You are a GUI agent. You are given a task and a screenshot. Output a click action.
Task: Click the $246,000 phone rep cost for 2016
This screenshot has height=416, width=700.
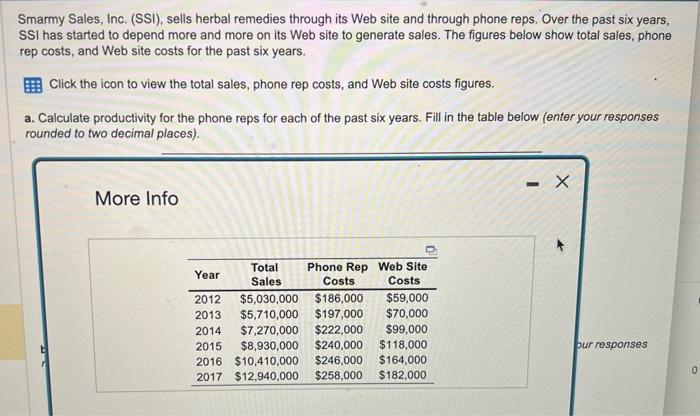pyautogui.click(x=339, y=360)
